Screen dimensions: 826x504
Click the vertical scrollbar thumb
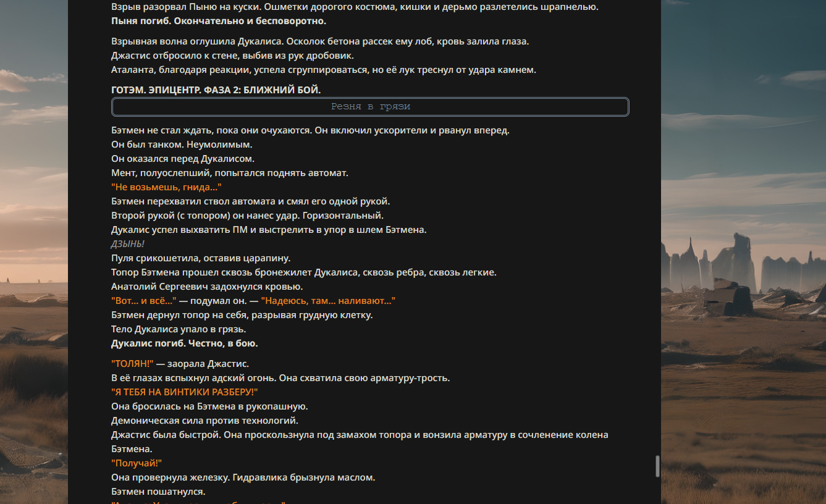tap(657, 466)
